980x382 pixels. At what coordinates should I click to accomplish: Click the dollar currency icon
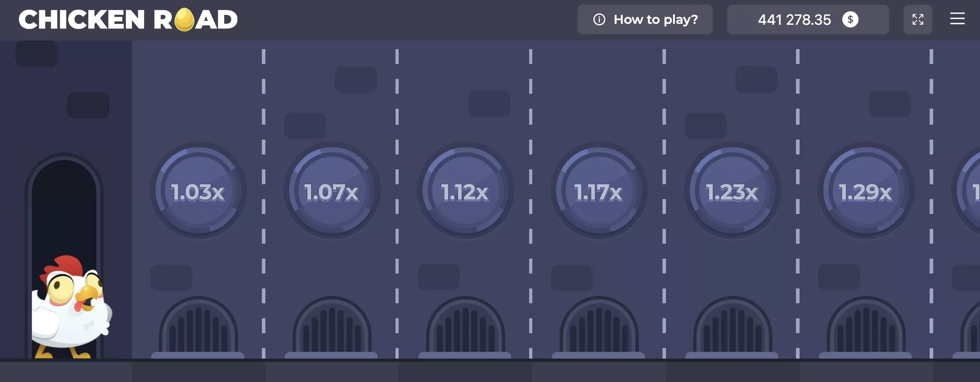click(850, 19)
